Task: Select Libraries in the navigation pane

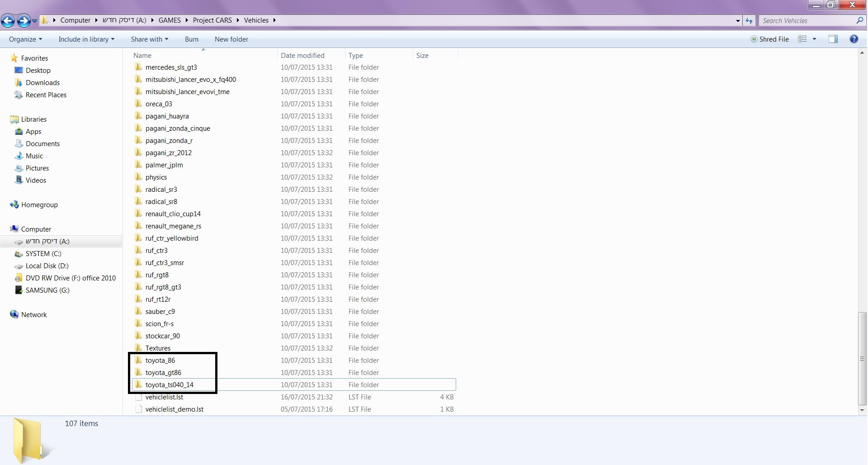Action: coord(34,119)
